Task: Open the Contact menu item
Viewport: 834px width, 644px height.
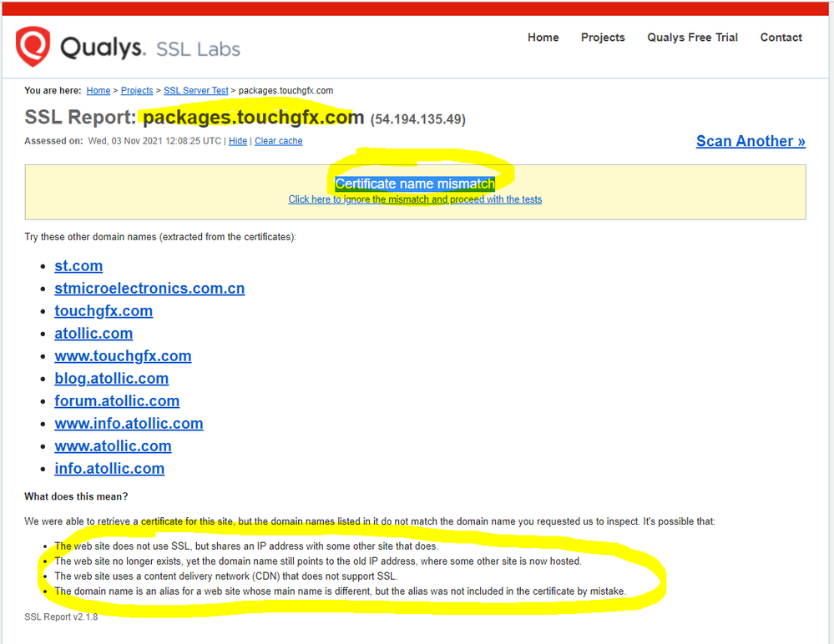Action: pos(781,38)
